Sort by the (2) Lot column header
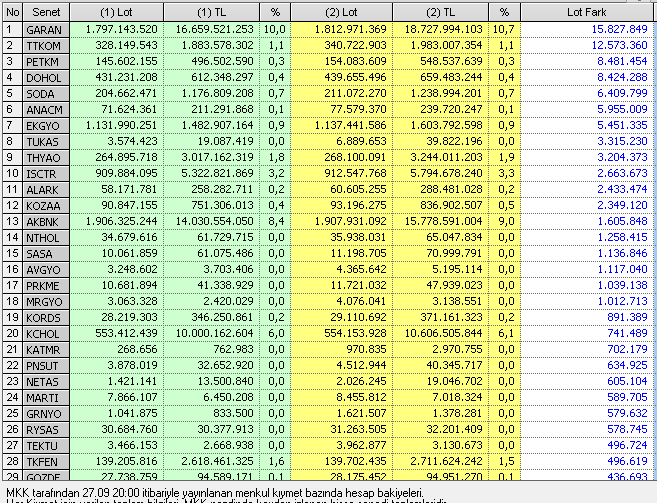Image resolution: width=657 pixels, height=503 pixels. pyautogui.click(x=341, y=13)
